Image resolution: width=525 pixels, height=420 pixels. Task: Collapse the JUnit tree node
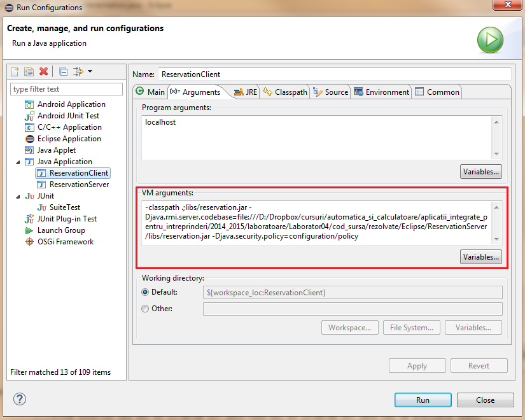pos(18,197)
